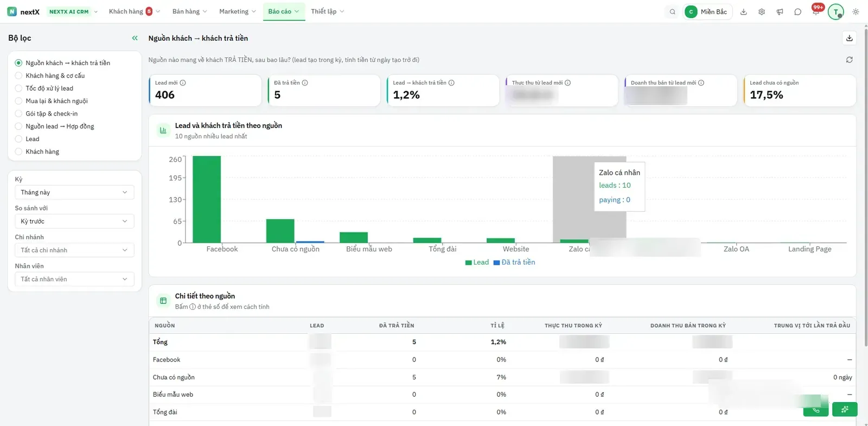Open the Kỳ dropdown showing Tháng này
The width and height of the screenshot is (868, 426).
coord(74,192)
